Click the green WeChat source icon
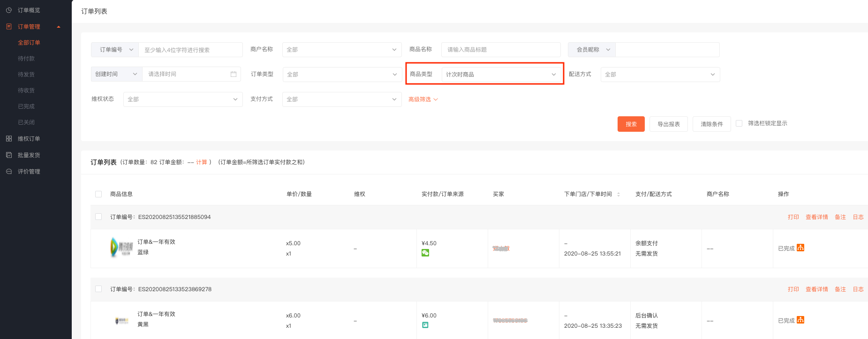868x339 pixels. tap(425, 253)
